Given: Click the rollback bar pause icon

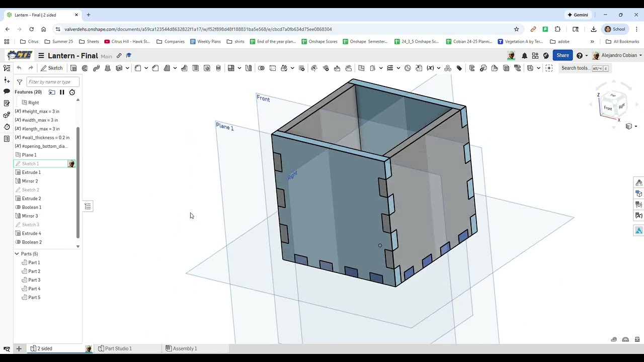Looking at the screenshot, I should [x=62, y=92].
